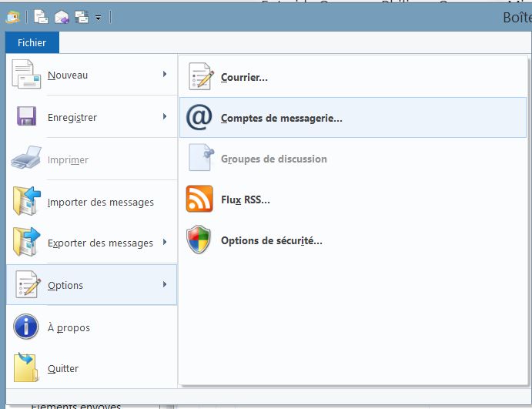The image size is (532, 409).
Task: Select the Enregistrer menu entry
Action: click(92, 117)
